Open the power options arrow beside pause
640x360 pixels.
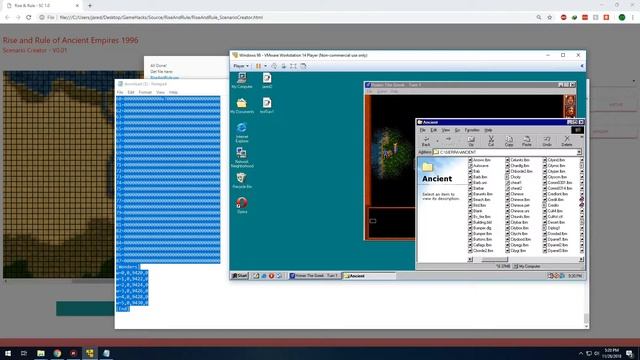coord(265,66)
